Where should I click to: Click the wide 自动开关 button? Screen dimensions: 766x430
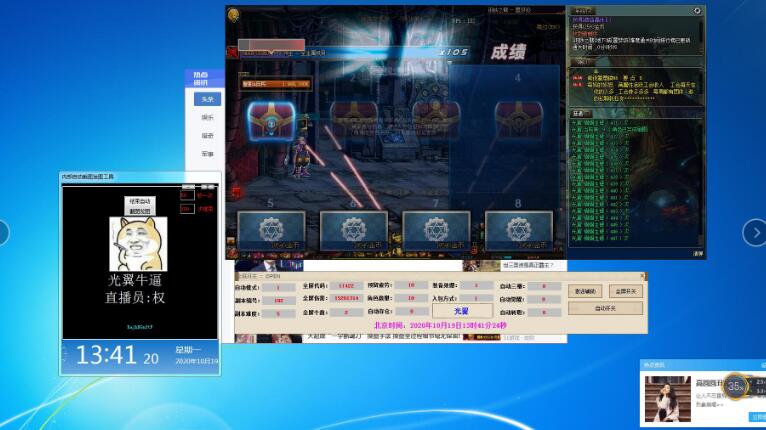605,308
